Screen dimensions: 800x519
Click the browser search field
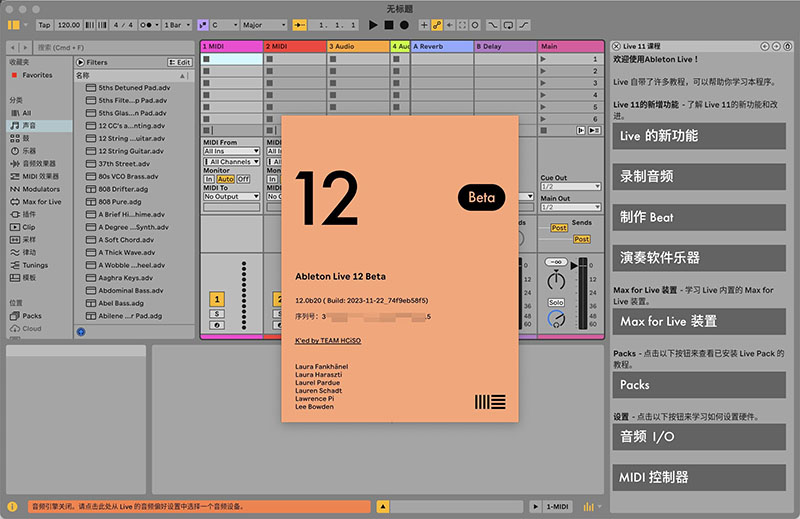point(115,47)
